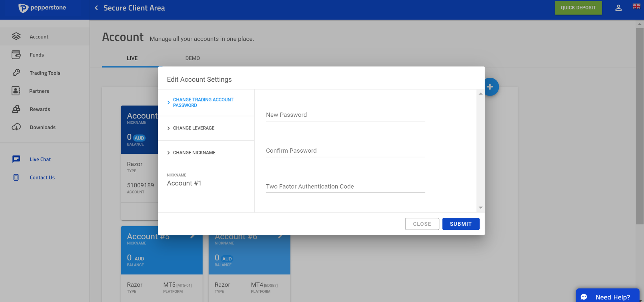This screenshot has height=302, width=644.
Task: Click the Pepperstone logo
Action: tap(42, 8)
